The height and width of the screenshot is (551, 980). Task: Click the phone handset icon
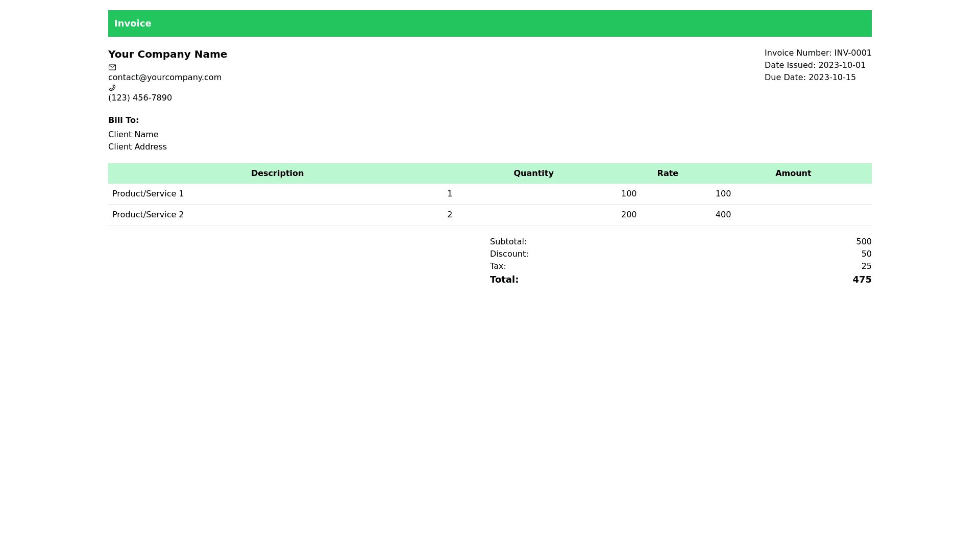pos(112,88)
